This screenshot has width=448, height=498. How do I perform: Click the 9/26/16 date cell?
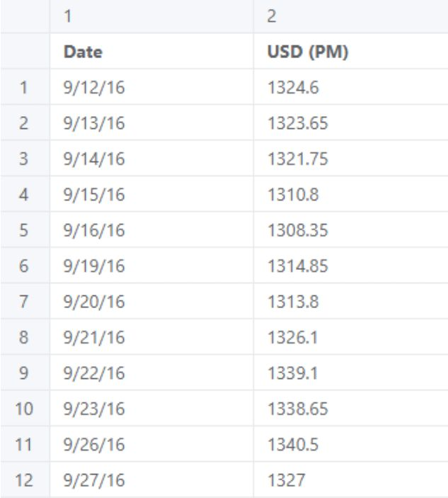click(151, 444)
